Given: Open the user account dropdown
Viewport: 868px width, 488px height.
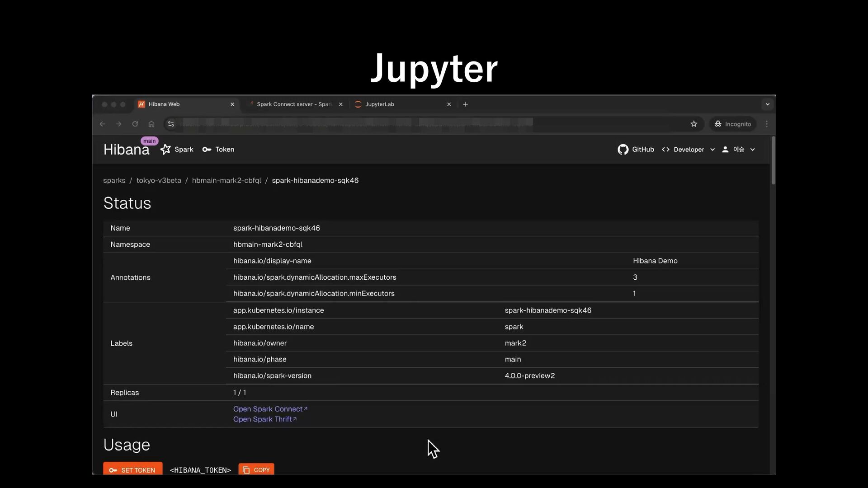Looking at the screenshot, I should 738,150.
